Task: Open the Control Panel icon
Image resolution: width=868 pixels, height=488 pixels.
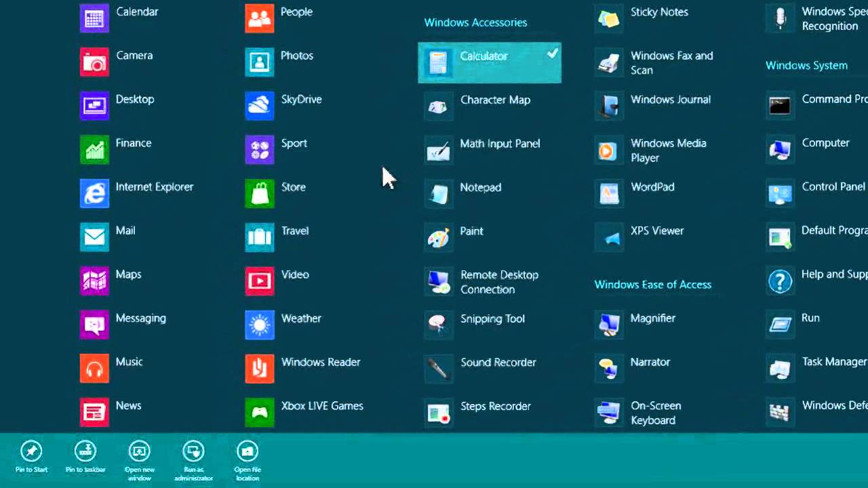Action: pyautogui.click(x=780, y=194)
